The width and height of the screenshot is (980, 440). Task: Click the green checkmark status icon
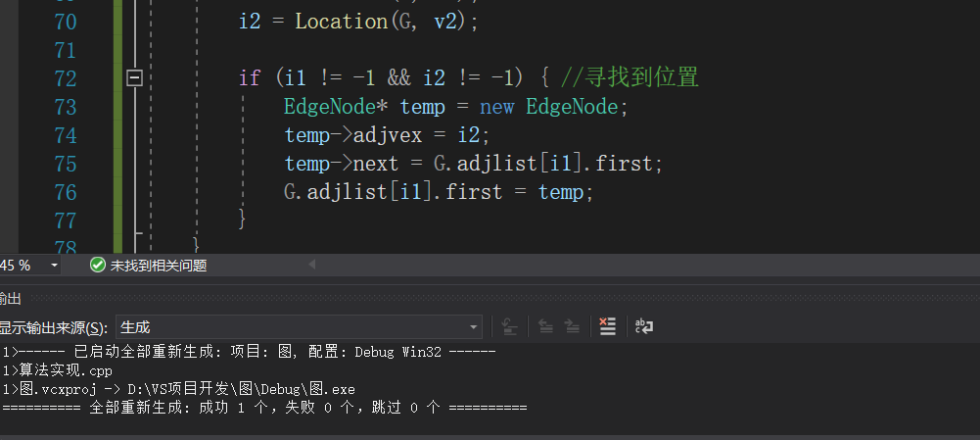(98, 265)
